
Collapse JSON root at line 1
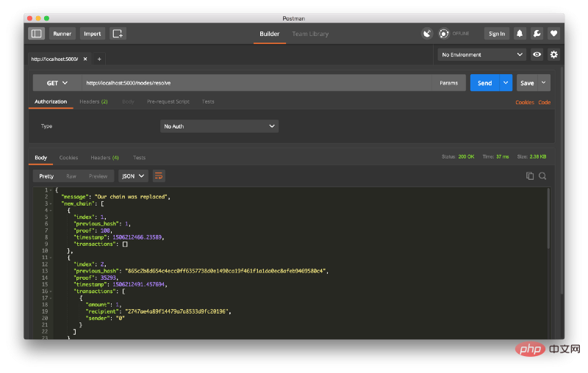pyautogui.click(x=51, y=190)
